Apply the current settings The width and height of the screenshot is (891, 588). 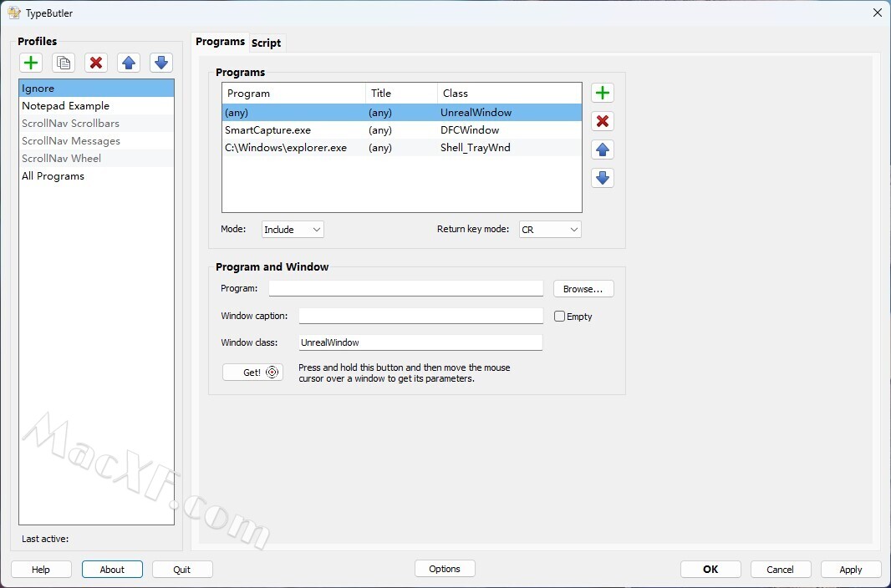[x=851, y=570]
